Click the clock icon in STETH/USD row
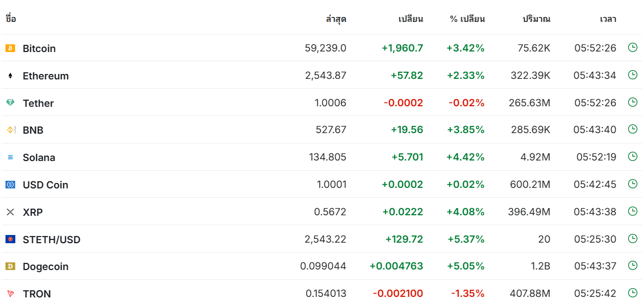Screen dimensions: 644x304 pyautogui.click(x=633, y=239)
